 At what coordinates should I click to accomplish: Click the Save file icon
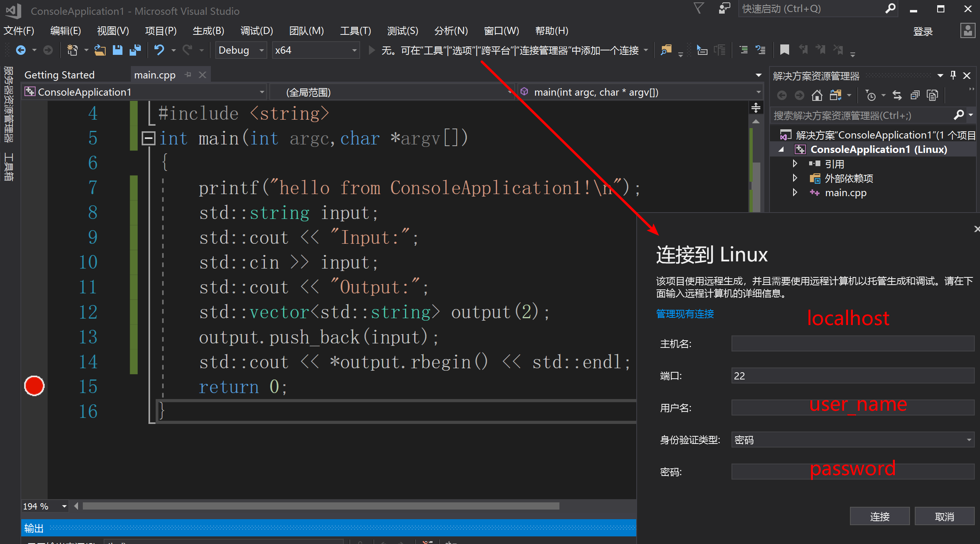point(118,50)
